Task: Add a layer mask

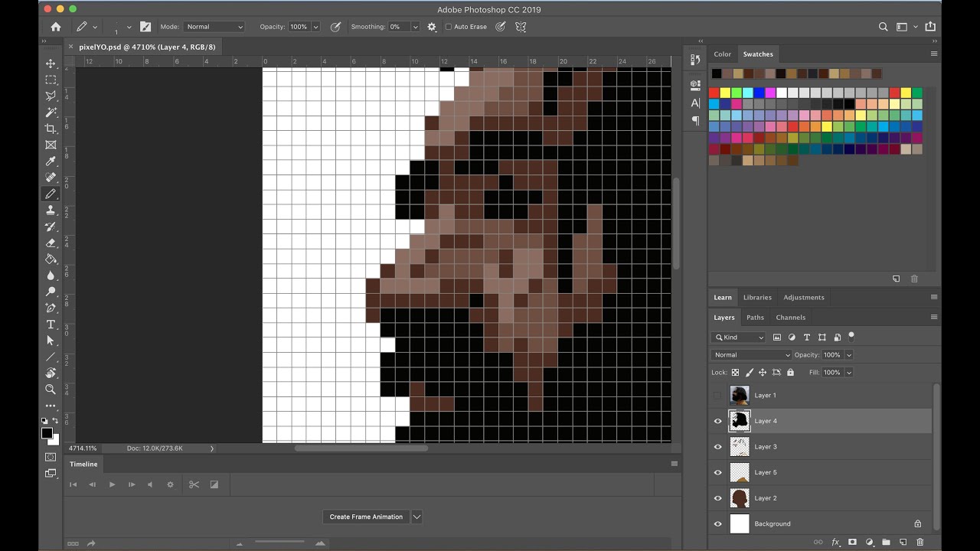Action: click(852, 542)
